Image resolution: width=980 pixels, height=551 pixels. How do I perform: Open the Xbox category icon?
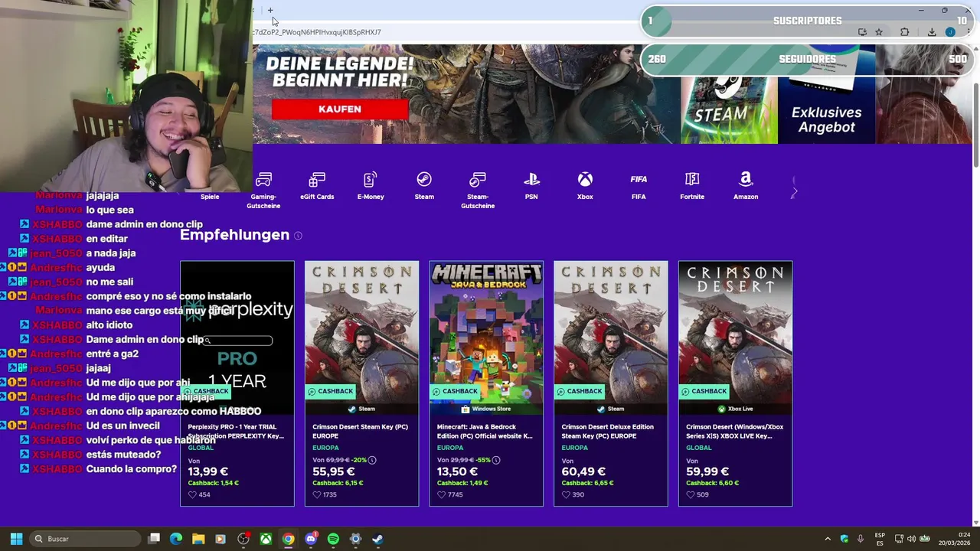(585, 180)
